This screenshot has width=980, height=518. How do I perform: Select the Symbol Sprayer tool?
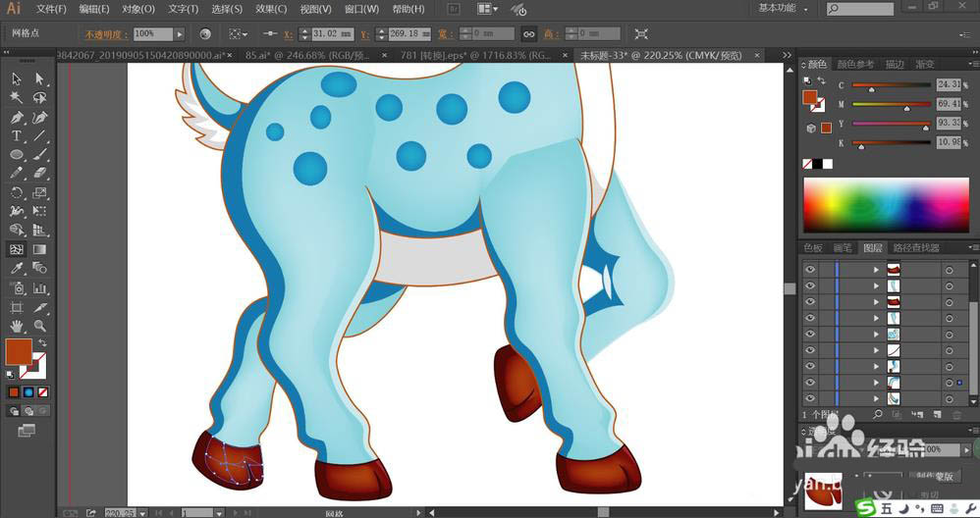pyautogui.click(x=17, y=287)
